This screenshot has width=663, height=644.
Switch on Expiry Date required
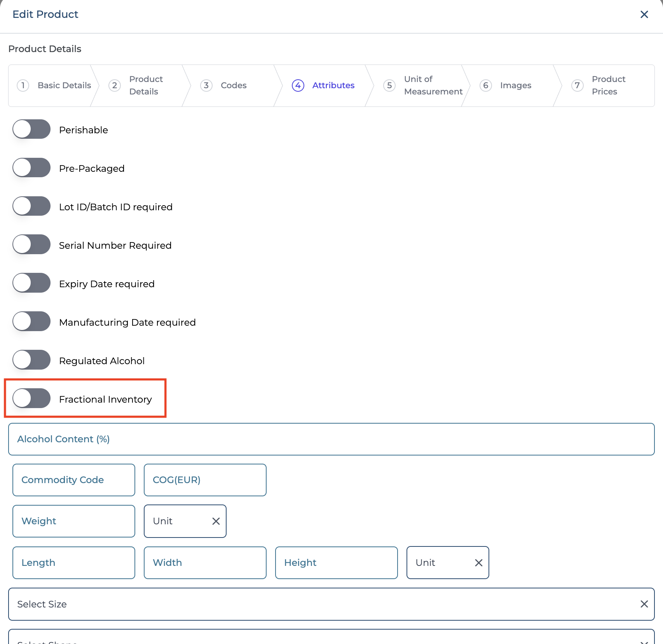coord(31,283)
